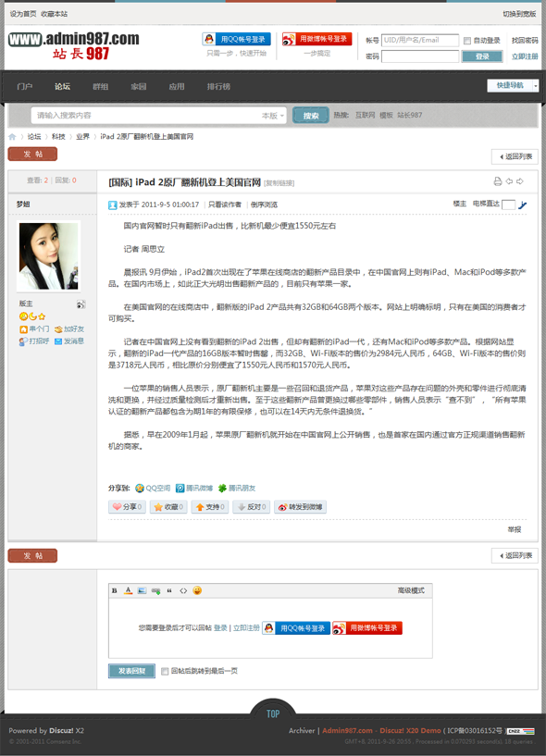Image resolution: width=546 pixels, height=756 pixels.
Task: Send message with 发消息
Action: (69, 341)
